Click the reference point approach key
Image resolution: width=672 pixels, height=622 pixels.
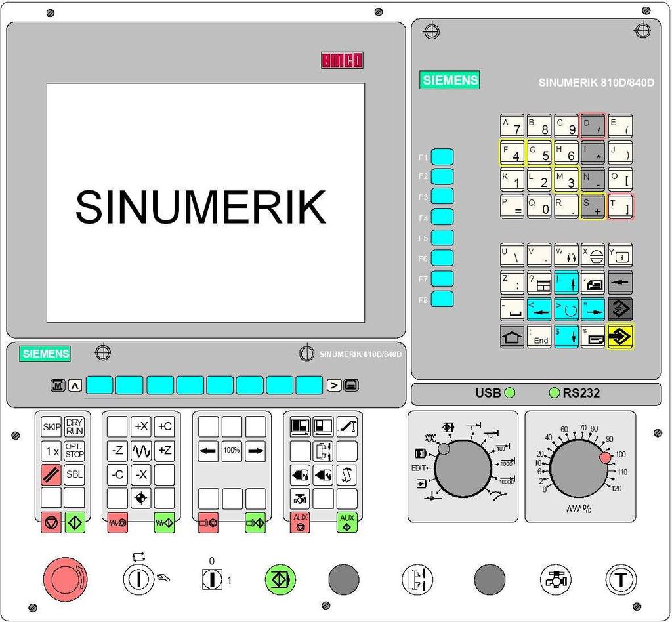pos(141,498)
